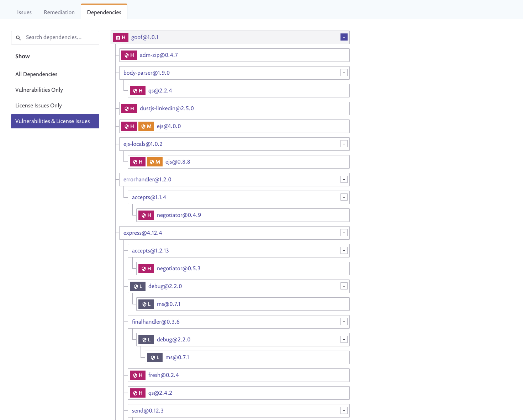Select the All Dependencies filter
The width and height of the screenshot is (523, 420).
tap(36, 74)
